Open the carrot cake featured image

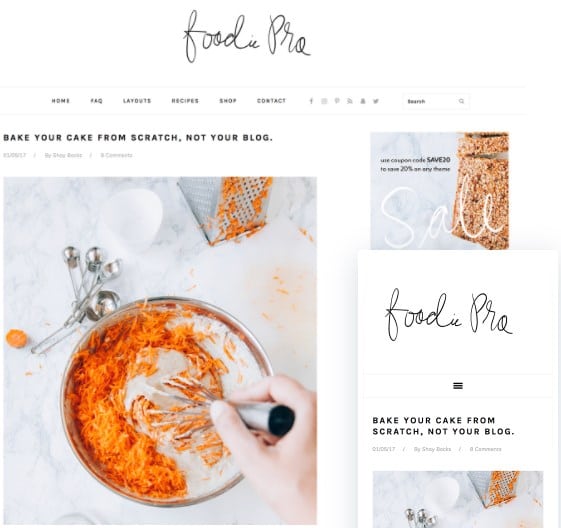[x=160, y=351]
